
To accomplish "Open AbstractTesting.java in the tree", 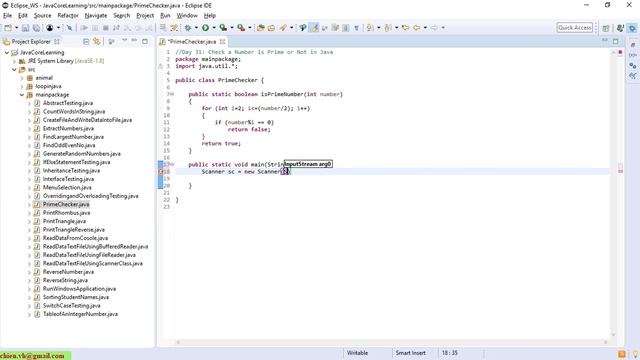I will (x=68, y=103).
